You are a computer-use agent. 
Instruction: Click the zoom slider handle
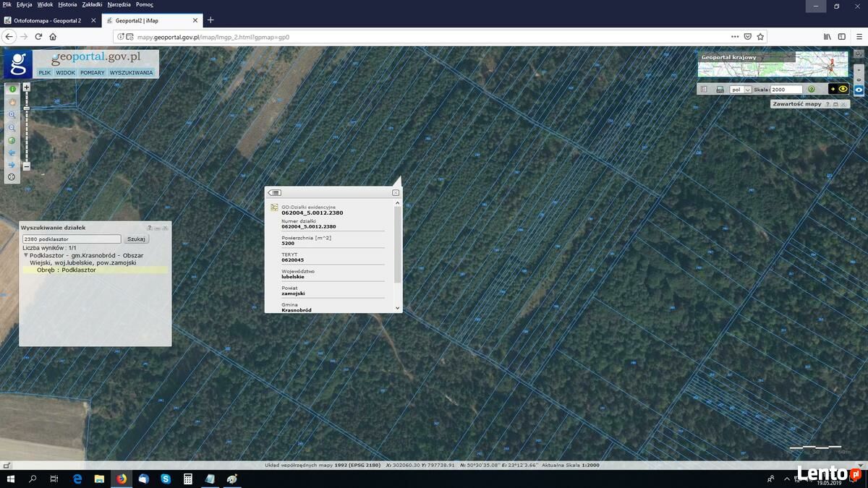pos(27,108)
